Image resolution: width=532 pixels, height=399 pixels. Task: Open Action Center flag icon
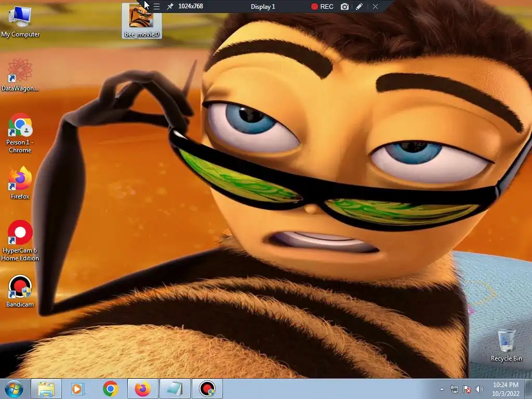pyautogui.click(x=467, y=389)
